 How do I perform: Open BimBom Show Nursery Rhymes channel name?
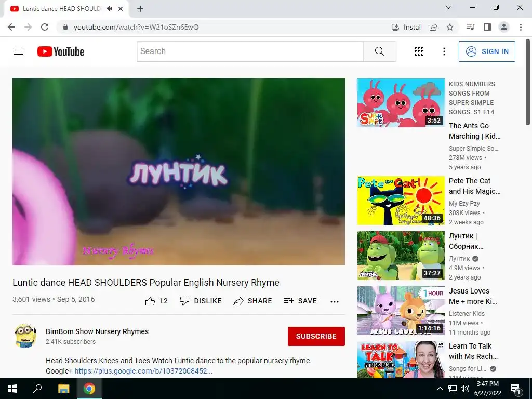(x=97, y=331)
